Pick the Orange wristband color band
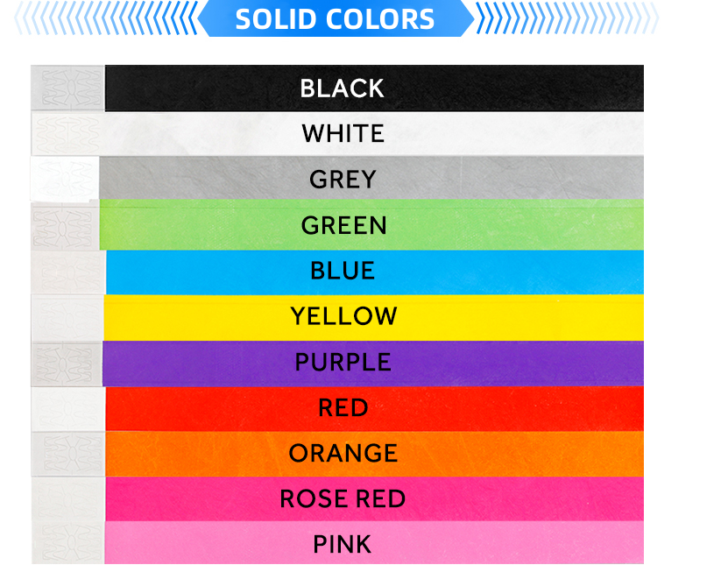The width and height of the screenshot is (728, 565). pos(374,453)
